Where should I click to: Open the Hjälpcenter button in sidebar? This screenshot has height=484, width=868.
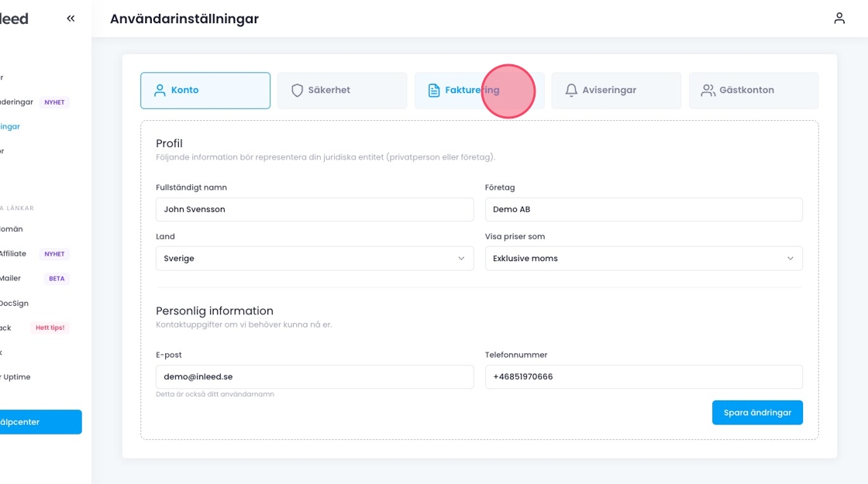pyautogui.click(x=39, y=422)
